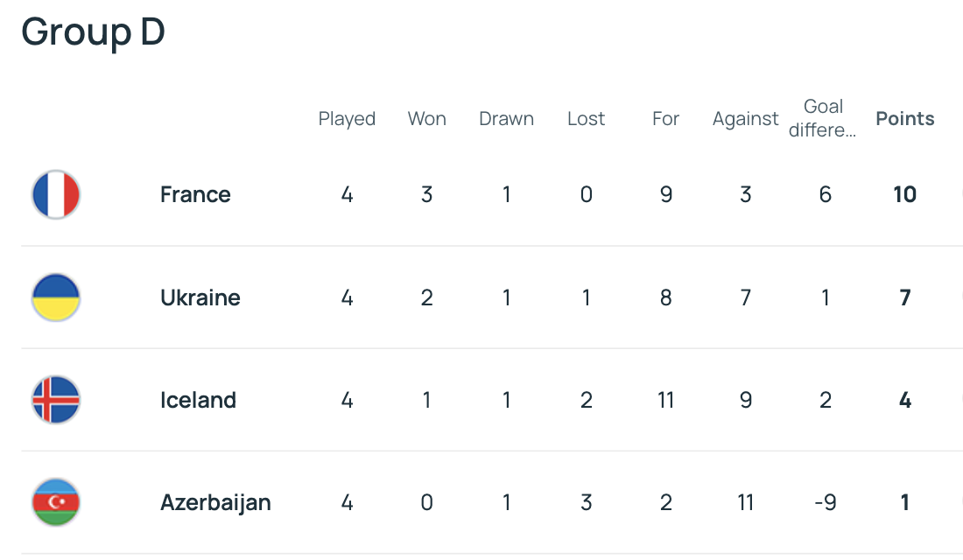Sort by the Points column header
Image resolution: width=963 pixels, height=560 pixels.
click(904, 119)
